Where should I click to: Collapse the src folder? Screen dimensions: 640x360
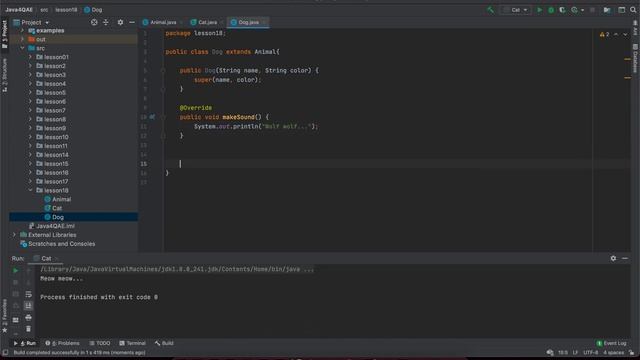coord(22,48)
